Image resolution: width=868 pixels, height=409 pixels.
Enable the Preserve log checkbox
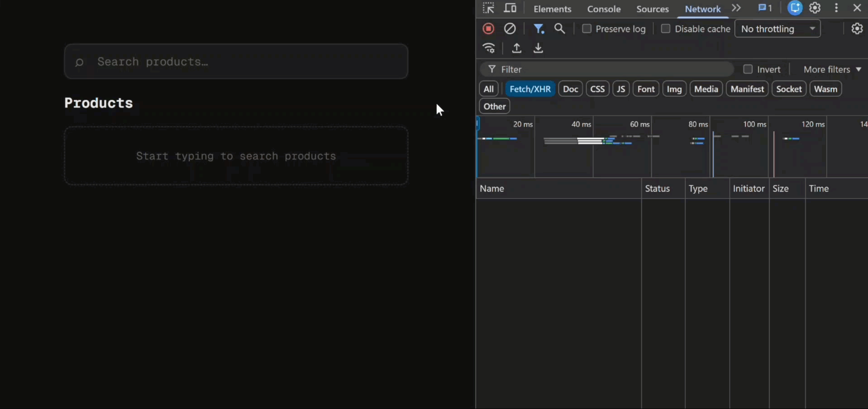[x=587, y=29]
